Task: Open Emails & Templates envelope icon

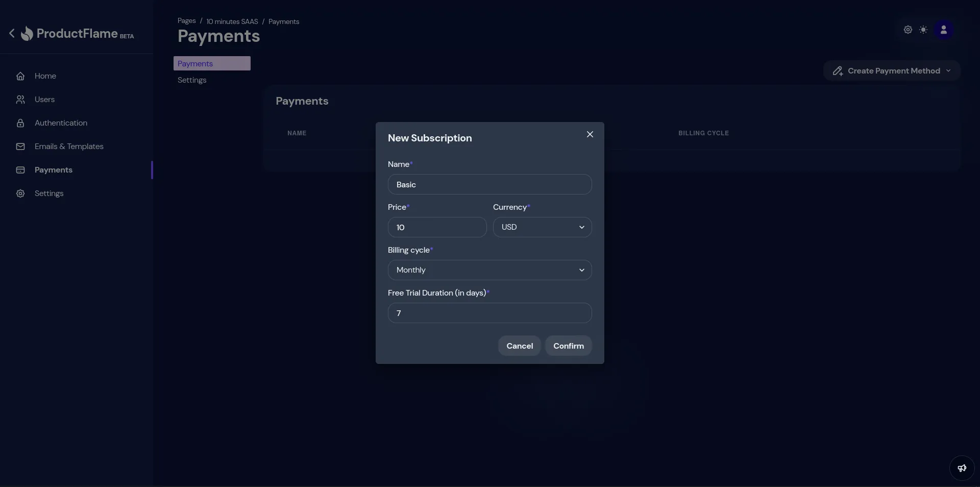Action: pyautogui.click(x=20, y=147)
